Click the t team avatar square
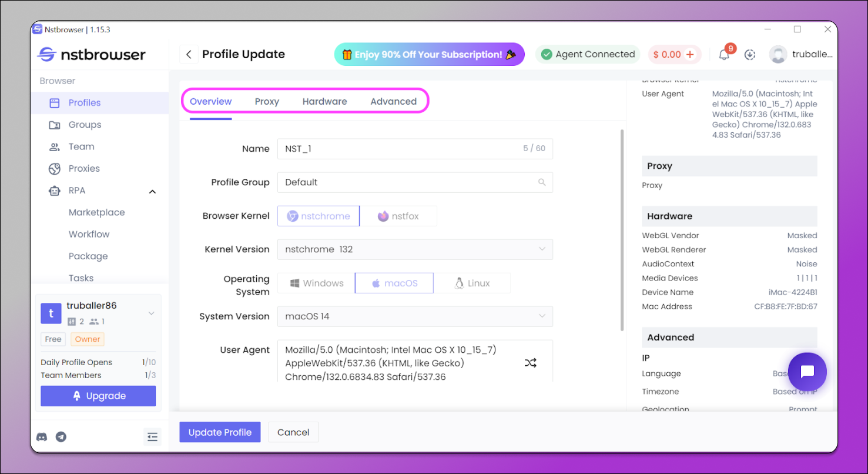This screenshot has height=474, width=868. coord(51,313)
